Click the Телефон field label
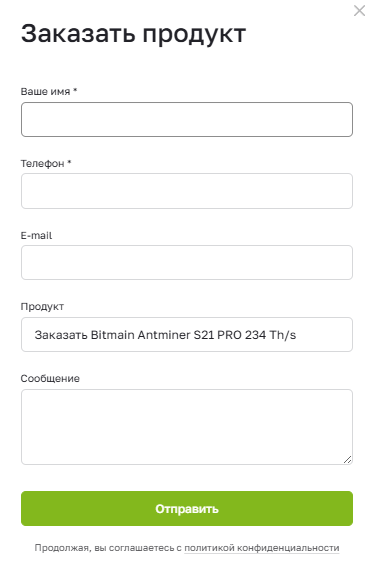The height and width of the screenshot is (574, 375). 42,164
